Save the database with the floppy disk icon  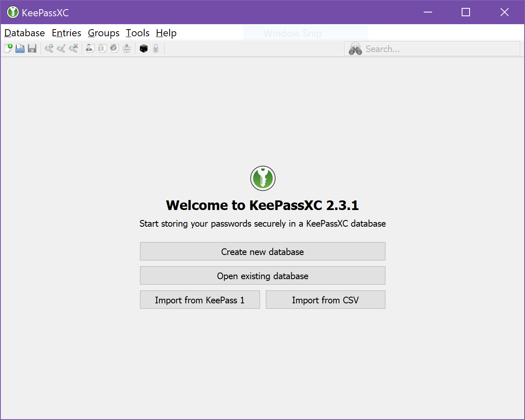32,48
